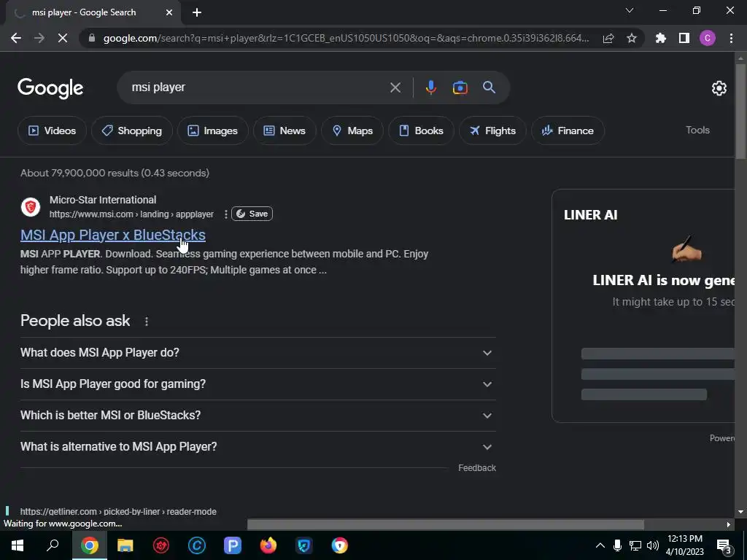Screen dimensions: 747x560
Task: Select the Videos filter
Action: [52, 131]
